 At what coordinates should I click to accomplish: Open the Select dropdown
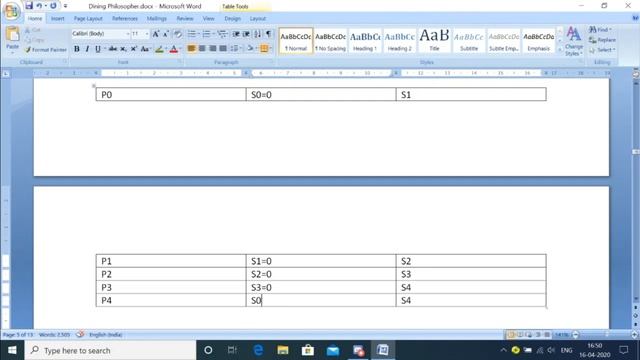click(614, 50)
